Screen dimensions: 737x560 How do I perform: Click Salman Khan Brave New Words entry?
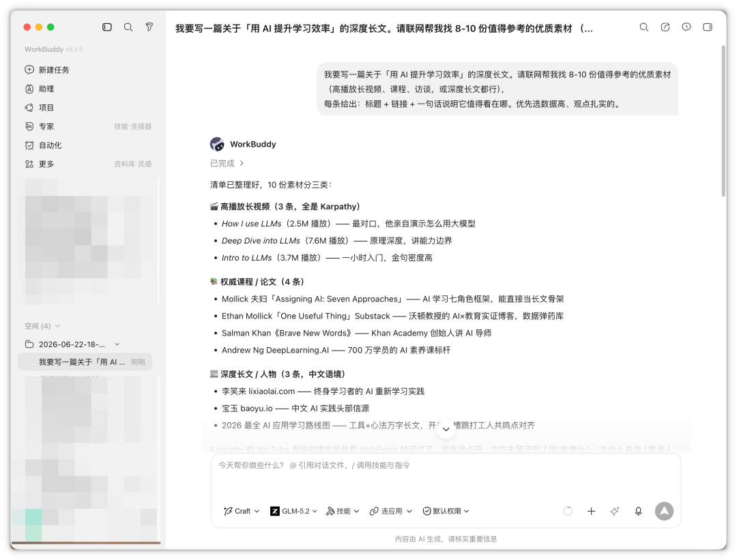tap(356, 333)
